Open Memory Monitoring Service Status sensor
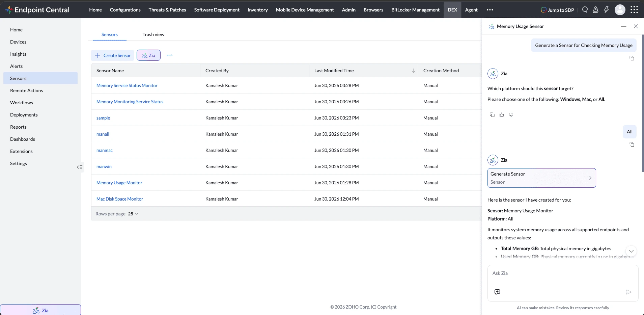 click(130, 102)
